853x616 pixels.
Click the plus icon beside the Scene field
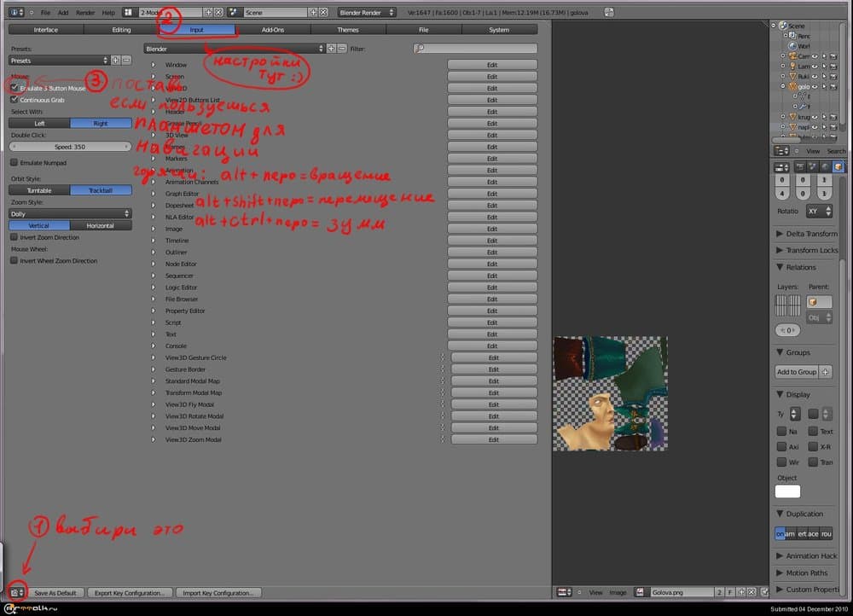click(x=313, y=13)
